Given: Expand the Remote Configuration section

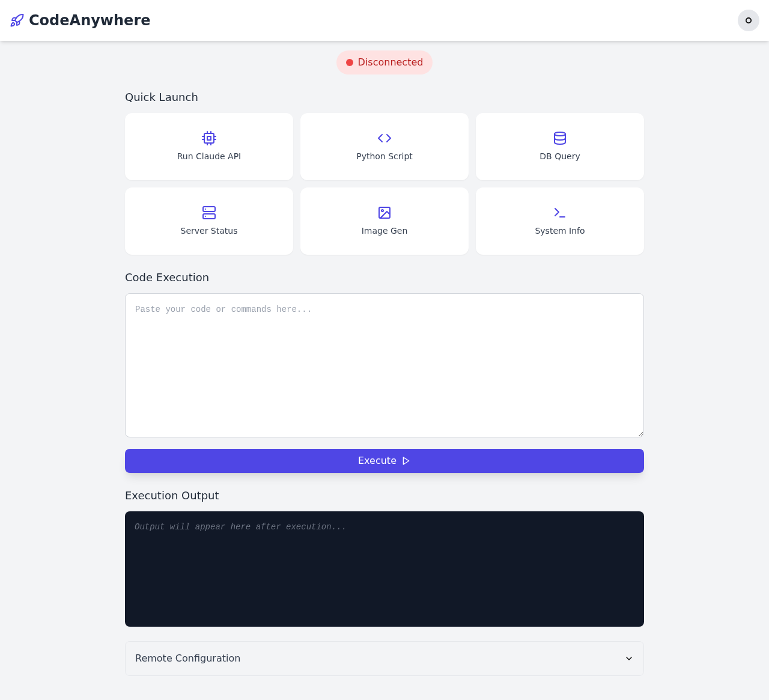Looking at the screenshot, I should pos(384,658).
